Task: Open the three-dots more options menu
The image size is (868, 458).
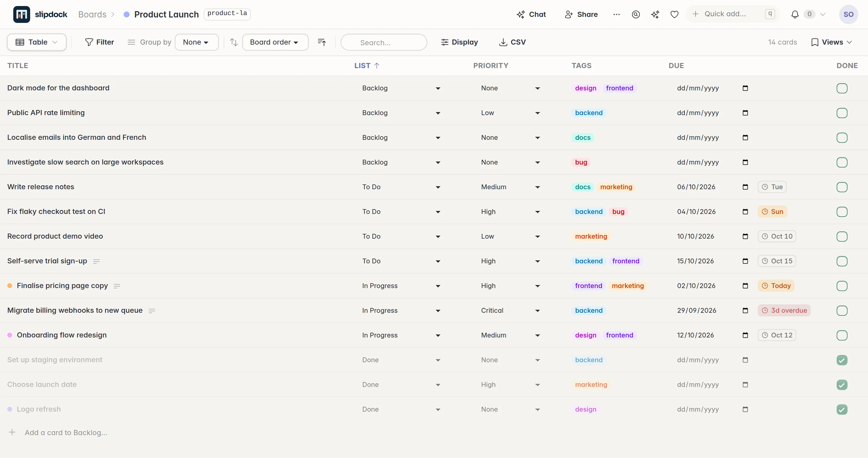Action: (x=616, y=14)
